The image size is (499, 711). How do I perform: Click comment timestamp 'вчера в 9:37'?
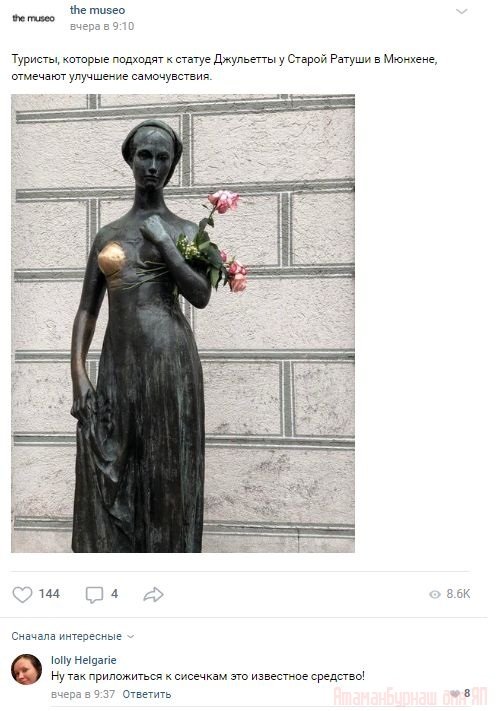point(83,694)
